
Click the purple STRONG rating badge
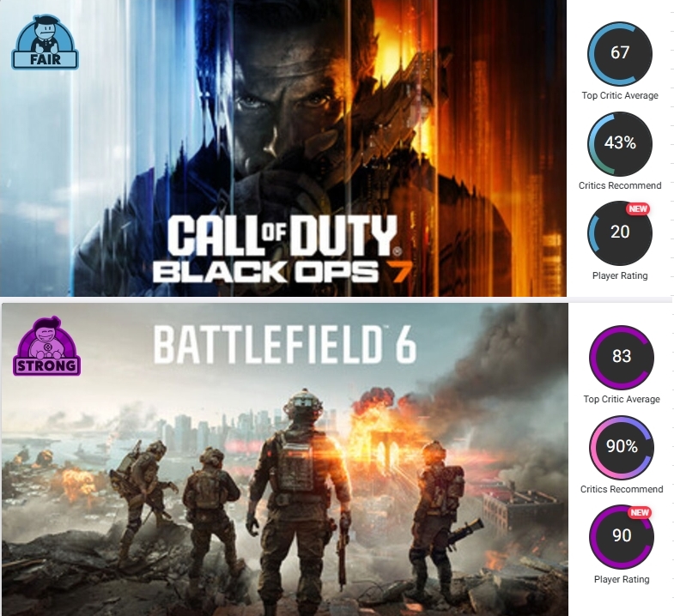(47, 347)
